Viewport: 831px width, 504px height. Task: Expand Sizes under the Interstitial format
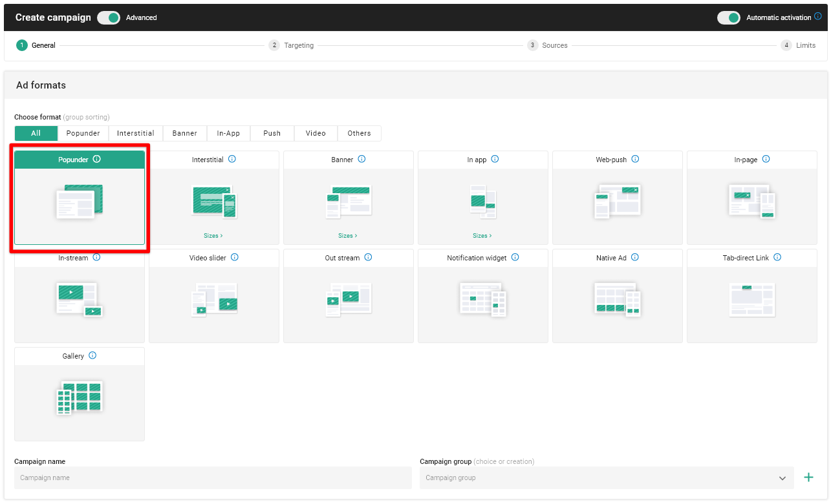click(213, 236)
